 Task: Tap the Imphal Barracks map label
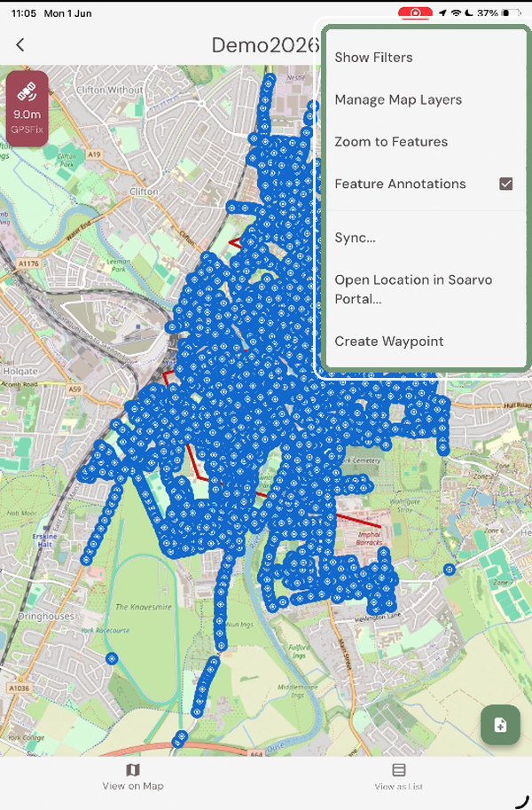tap(370, 539)
